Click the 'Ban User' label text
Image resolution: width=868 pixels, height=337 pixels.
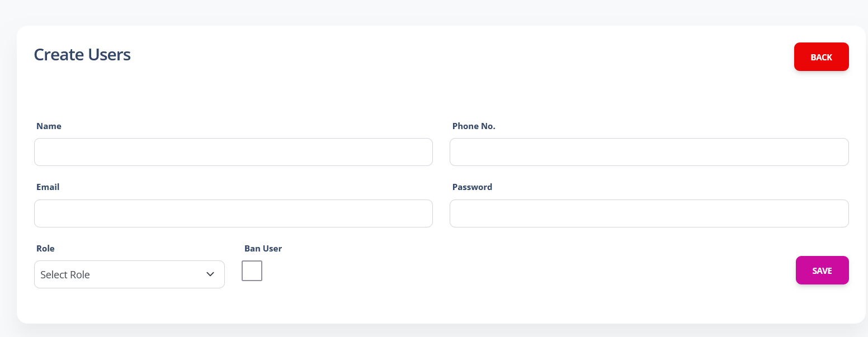(x=263, y=249)
